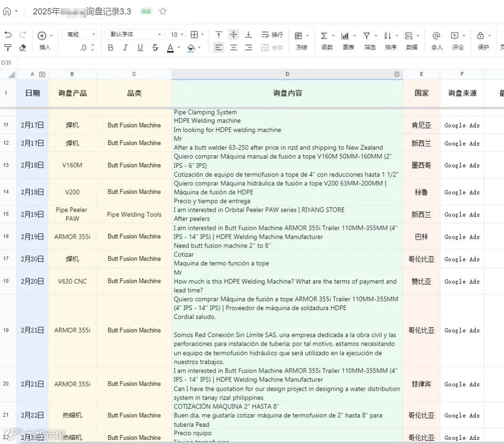
Task: Click the 询盘来源 header cell
Action: pyautogui.click(x=462, y=93)
